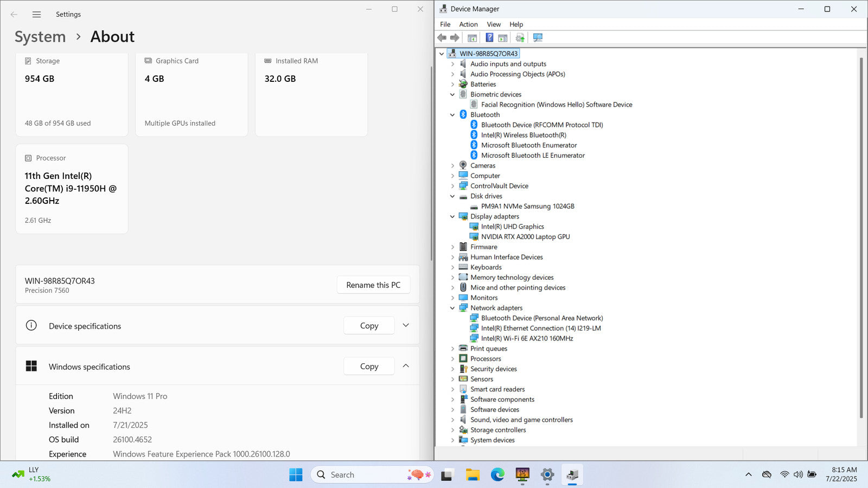Click the Processors category icon
Image resolution: width=868 pixels, height=488 pixels.
[x=463, y=358]
